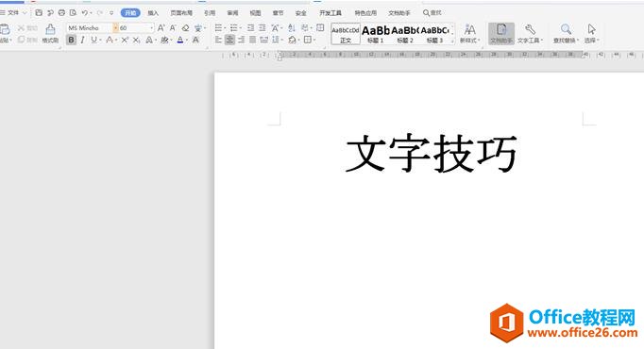Click the search (查找) box in menu bar
Screen dimensions: 644x349
pyautogui.click(x=432, y=12)
